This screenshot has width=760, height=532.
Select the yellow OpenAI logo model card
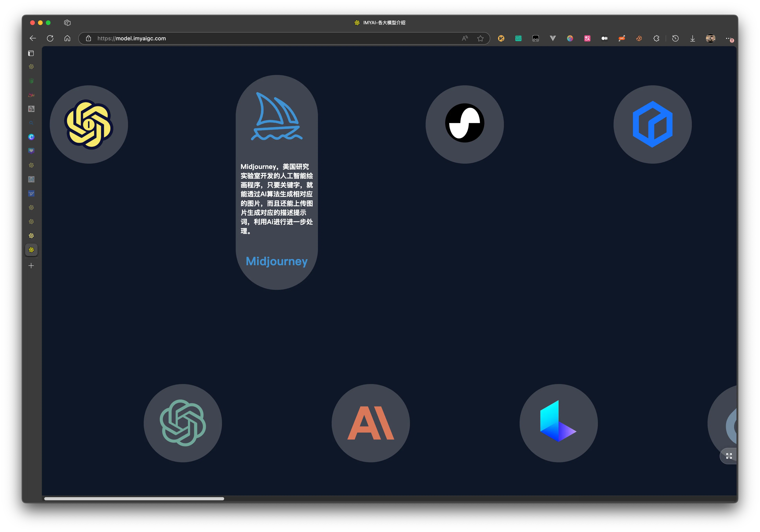click(89, 124)
